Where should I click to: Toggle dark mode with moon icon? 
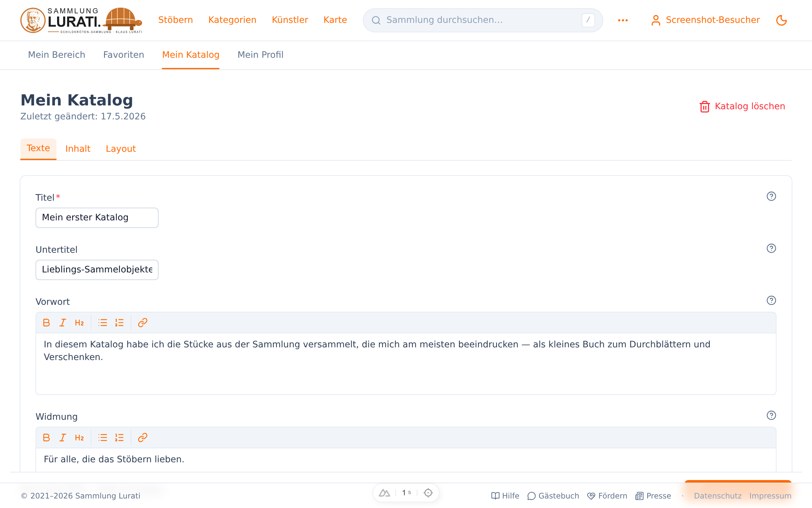(x=782, y=20)
